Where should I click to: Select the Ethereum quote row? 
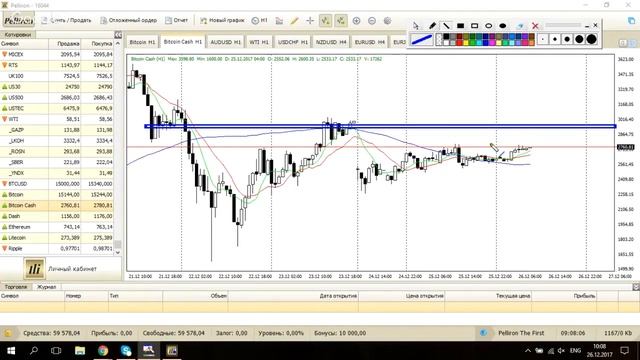click(57, 227)
